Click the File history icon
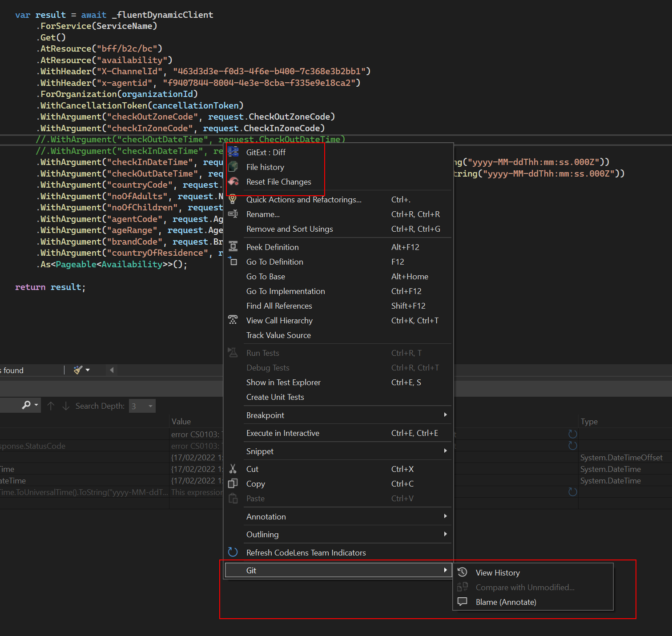Screen dimensions: 672x636 click(233, 167)
